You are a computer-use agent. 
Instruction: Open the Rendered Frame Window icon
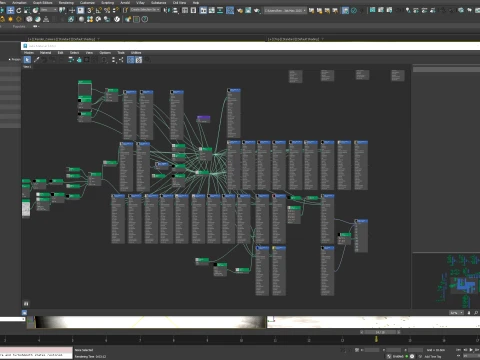tap(248, 10)
